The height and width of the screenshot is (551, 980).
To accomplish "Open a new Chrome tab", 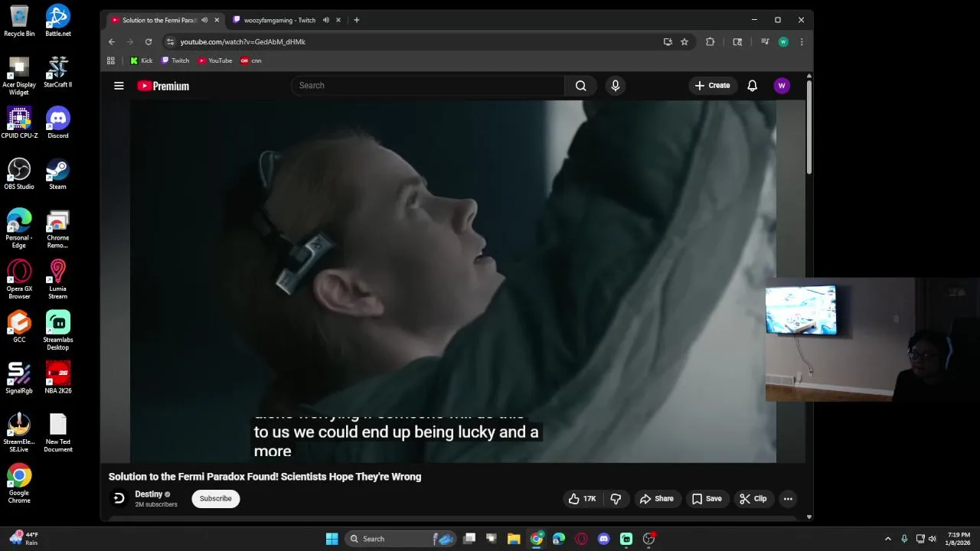I will [356, 20].
